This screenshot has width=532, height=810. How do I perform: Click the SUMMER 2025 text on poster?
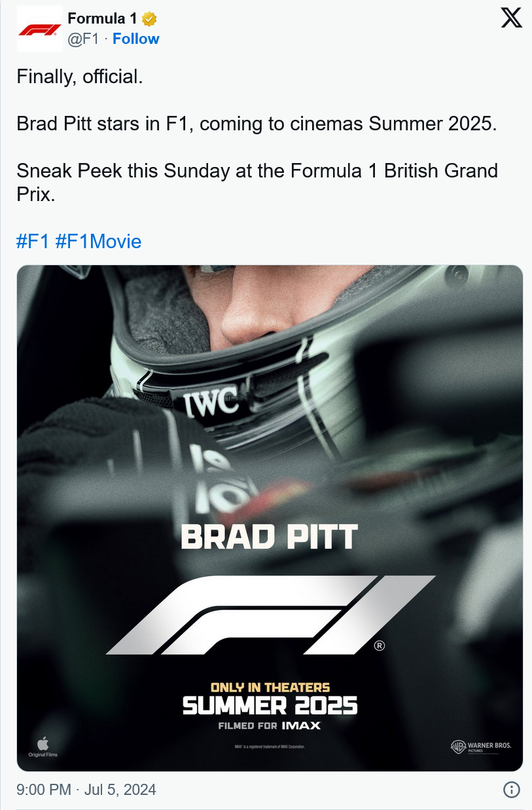tap(270, 706)
